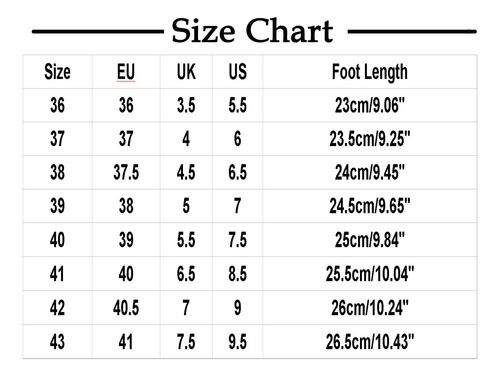Click the 23cm/9.06" foot length cell
Image resolution: width=500 pixels, height=376 pixels.
click(370, 105)
